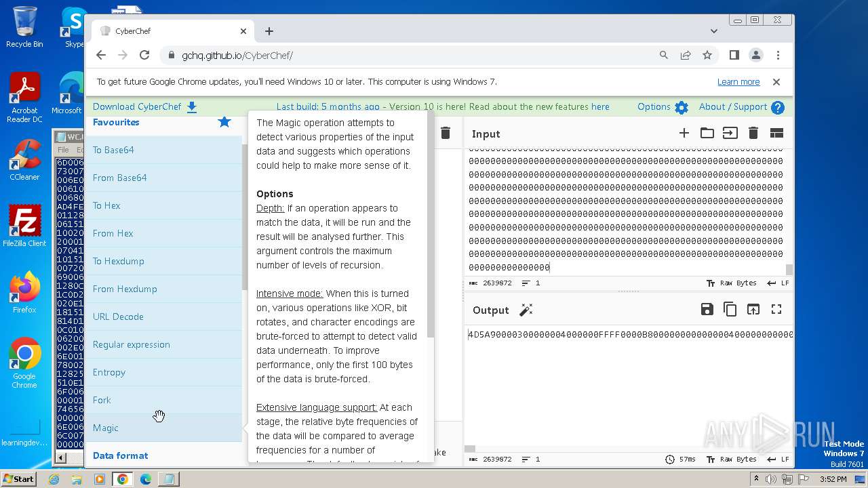The height and width of the screenshot is (488, 868).
Task: Click the About / Support question icon
Action: 778,107
